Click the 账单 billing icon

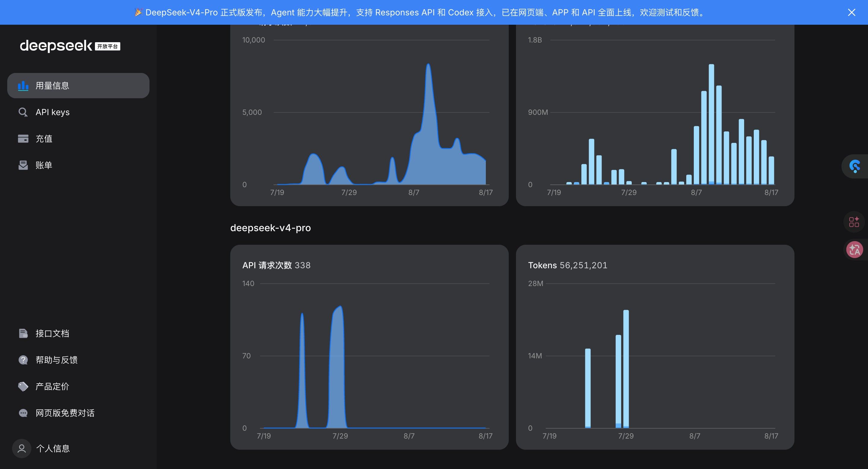pos(23,165)
